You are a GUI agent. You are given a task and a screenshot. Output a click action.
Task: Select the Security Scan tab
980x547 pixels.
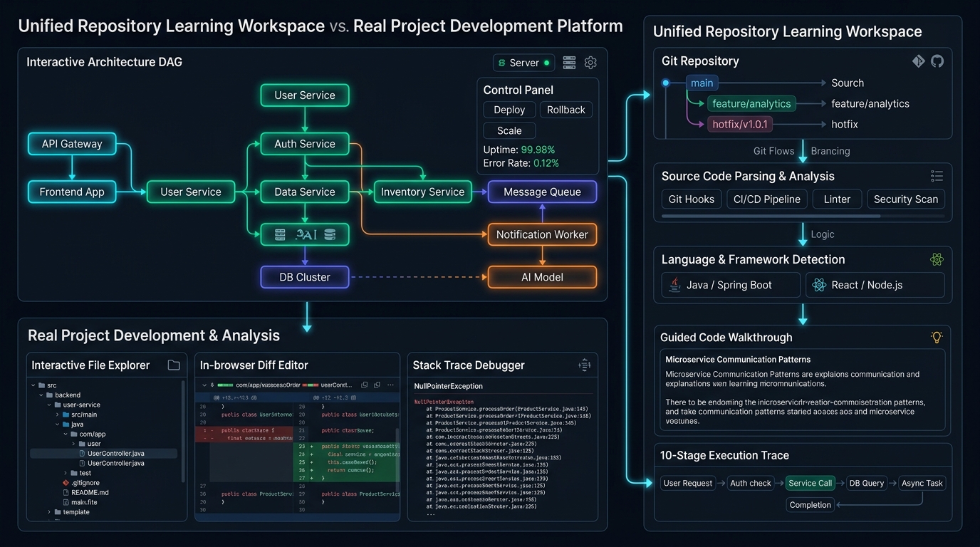pyautogui.click(x=906, y=199)
